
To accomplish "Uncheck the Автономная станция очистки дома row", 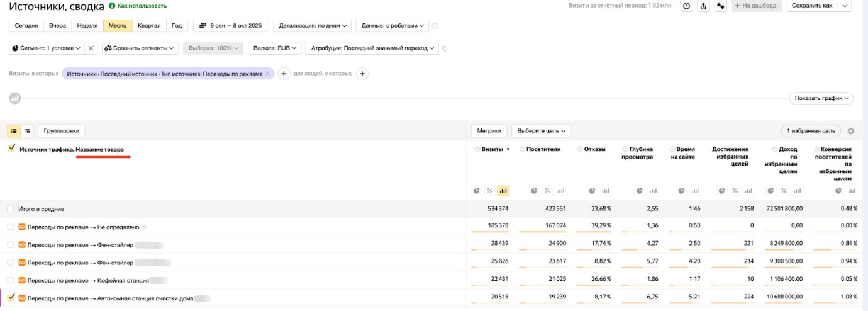I will click(x=11, y=298).
